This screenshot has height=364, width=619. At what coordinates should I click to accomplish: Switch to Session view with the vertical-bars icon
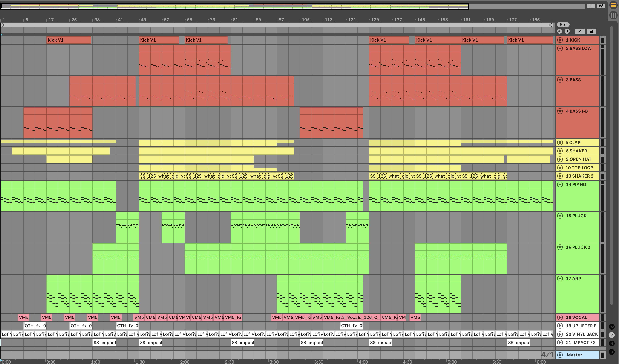coord(613,15)
